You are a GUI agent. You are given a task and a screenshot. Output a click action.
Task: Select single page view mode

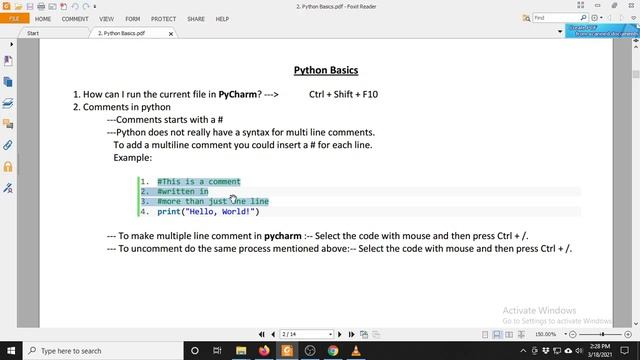[485, 334]
